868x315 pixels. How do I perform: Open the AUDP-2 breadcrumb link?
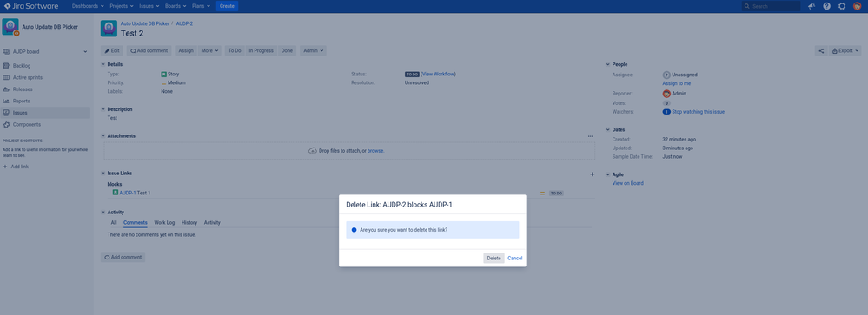point(184,23)
